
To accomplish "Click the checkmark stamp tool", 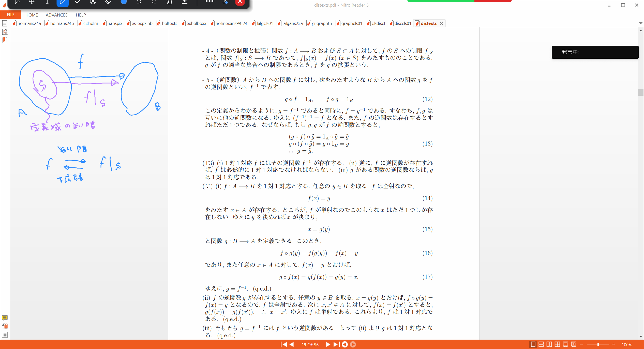I will tap(78, 2).
